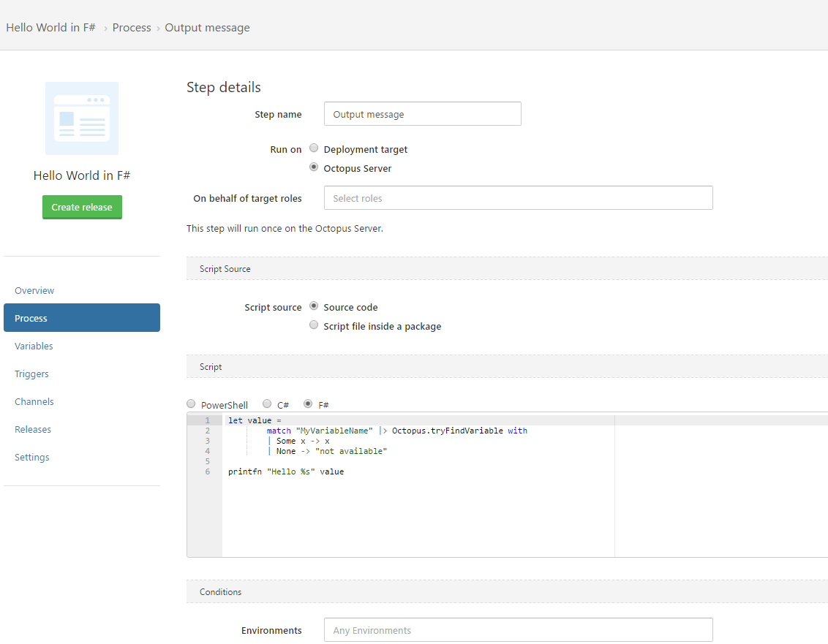The height and width of the screenshot is (644, 828).
Task: Open the Overview sidebar item
Action: pos(34,291)
